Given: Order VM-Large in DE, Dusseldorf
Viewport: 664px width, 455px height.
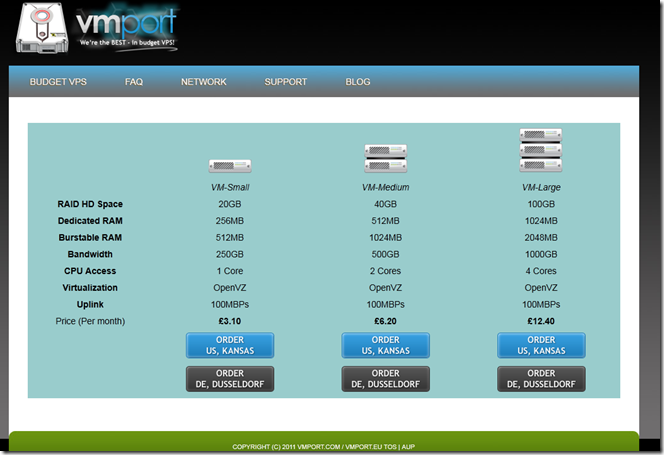Looking at the screenshot, I should 541,379.
